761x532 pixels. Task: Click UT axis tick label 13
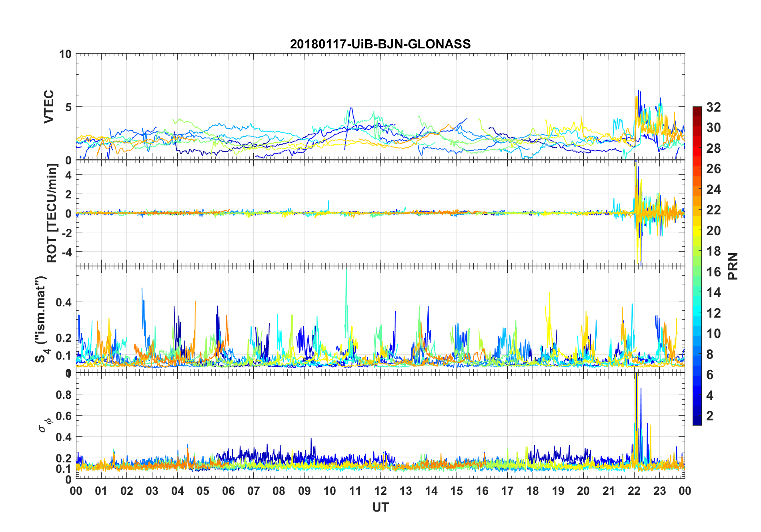click(x=406, y=491)
